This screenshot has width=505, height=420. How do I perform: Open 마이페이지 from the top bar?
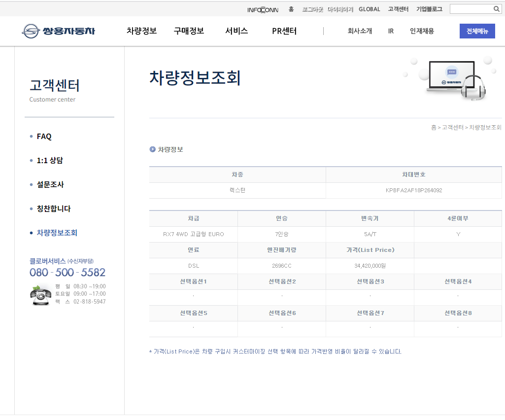(340, 9)
